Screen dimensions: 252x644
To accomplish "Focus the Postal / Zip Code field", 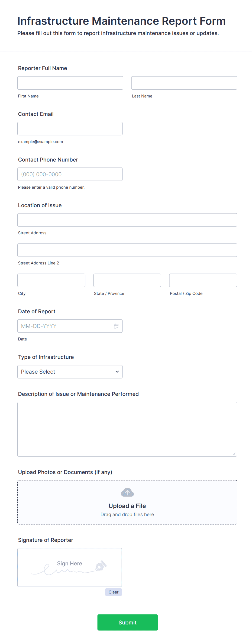I will 203,280.
